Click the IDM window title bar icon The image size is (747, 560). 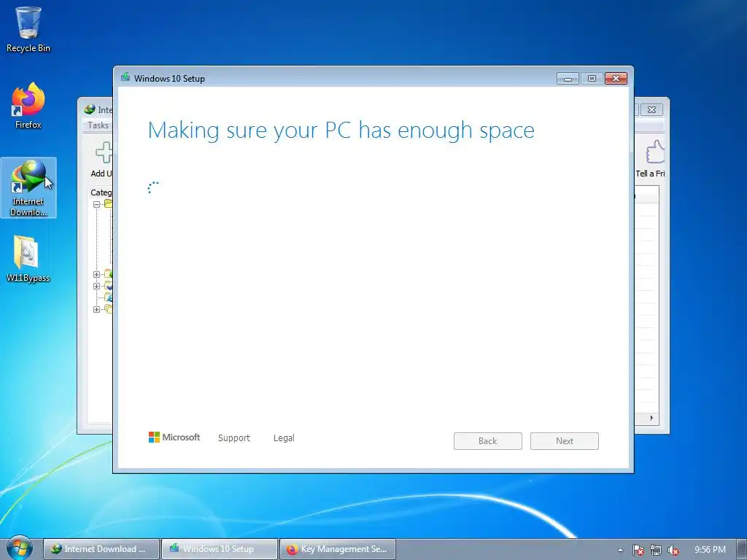tap(90, 109)
